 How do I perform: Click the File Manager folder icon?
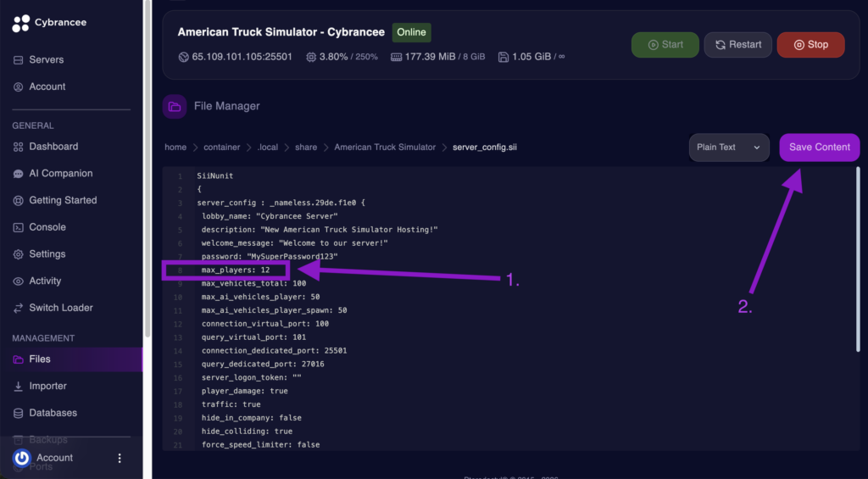pyautogui.click(x=175, y=106)
